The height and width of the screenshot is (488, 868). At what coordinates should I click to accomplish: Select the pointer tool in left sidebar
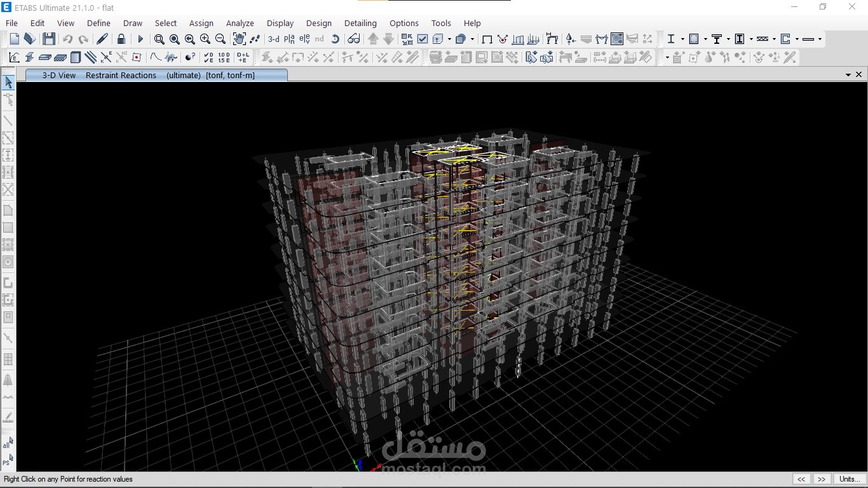pos(8,83)
